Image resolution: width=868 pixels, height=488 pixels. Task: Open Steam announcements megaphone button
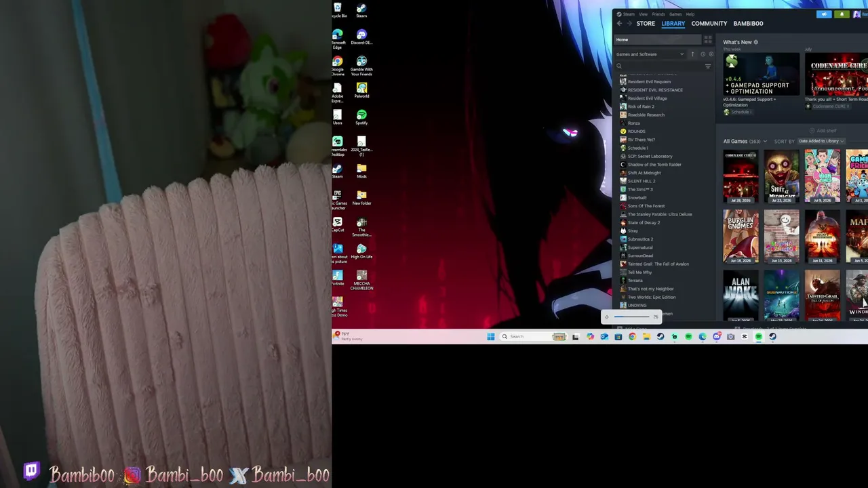(824, 14)
